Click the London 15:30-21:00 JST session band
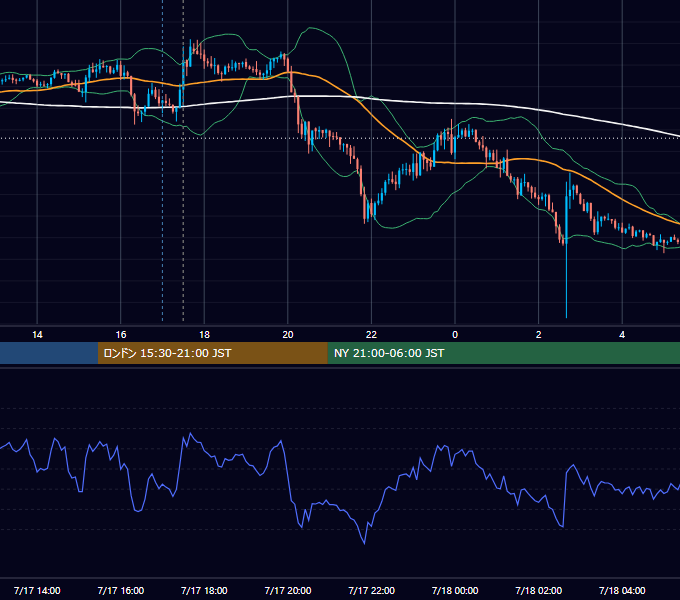Image resolution: width=680 pixels, height=600 pixels. (212, 353)
